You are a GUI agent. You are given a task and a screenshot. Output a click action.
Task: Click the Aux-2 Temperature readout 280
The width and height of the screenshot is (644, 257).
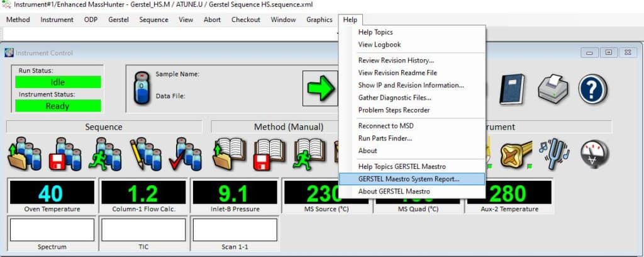click(x=509, y=193)
